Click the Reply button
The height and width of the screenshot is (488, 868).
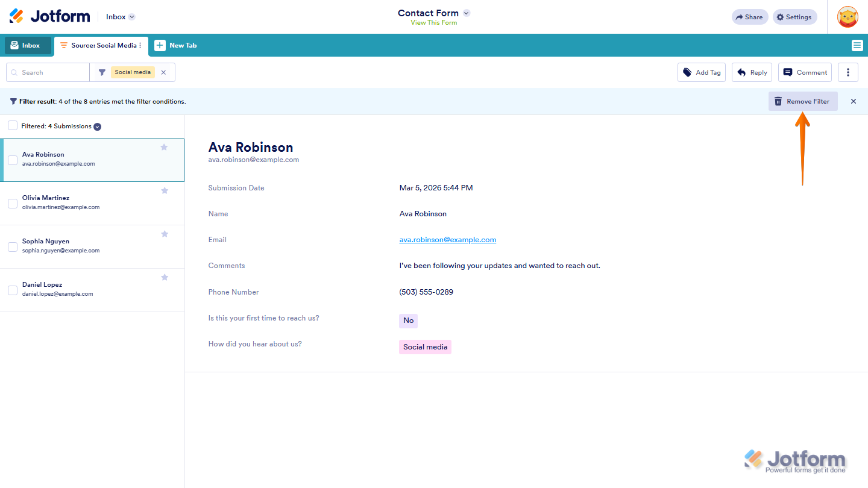click(x=752, y=72)
